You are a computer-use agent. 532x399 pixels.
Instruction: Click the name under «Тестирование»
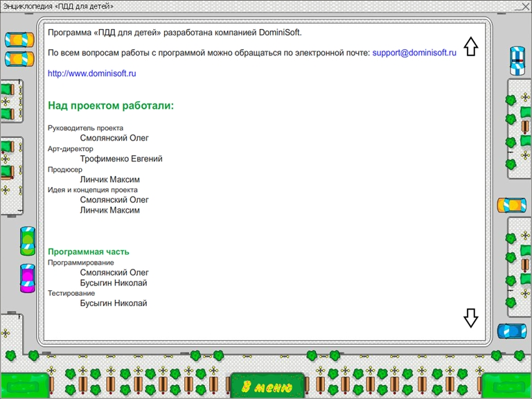[x=114, y=303]
